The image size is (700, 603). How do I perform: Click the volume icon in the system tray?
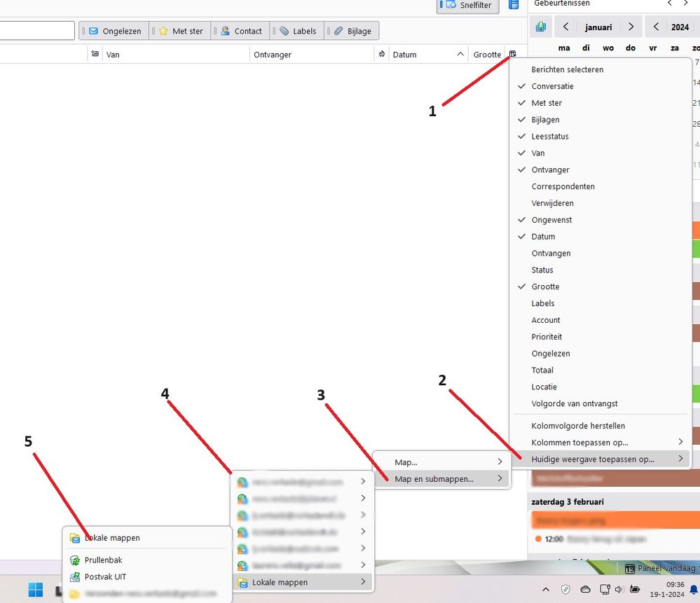(619, 590)
